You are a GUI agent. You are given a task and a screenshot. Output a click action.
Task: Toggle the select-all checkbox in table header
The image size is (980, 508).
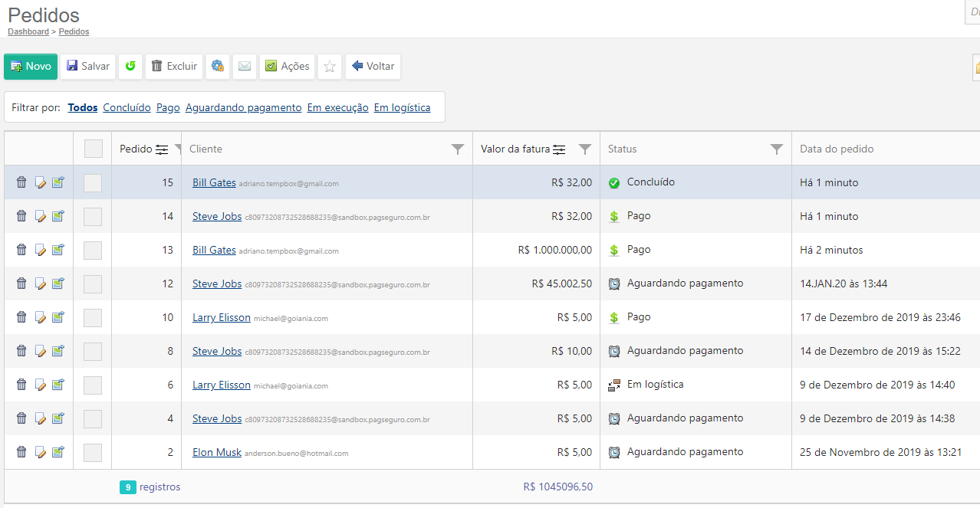(x=93, y=149)
